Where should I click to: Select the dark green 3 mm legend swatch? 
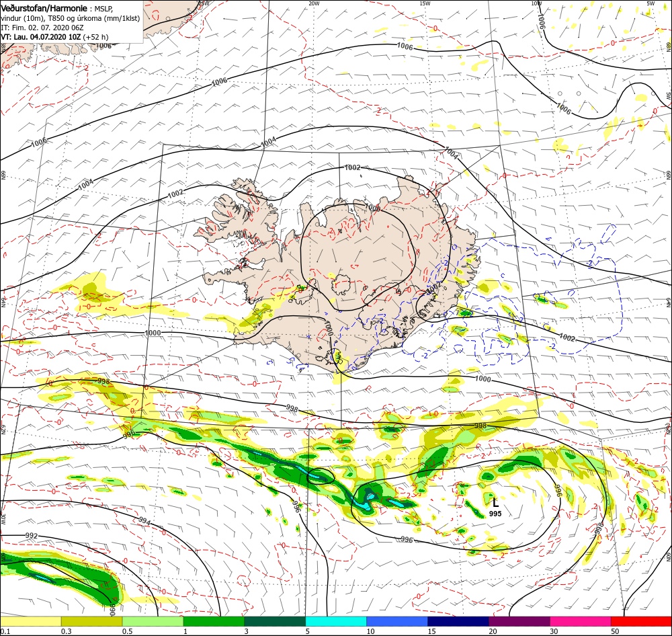(275, 621)
